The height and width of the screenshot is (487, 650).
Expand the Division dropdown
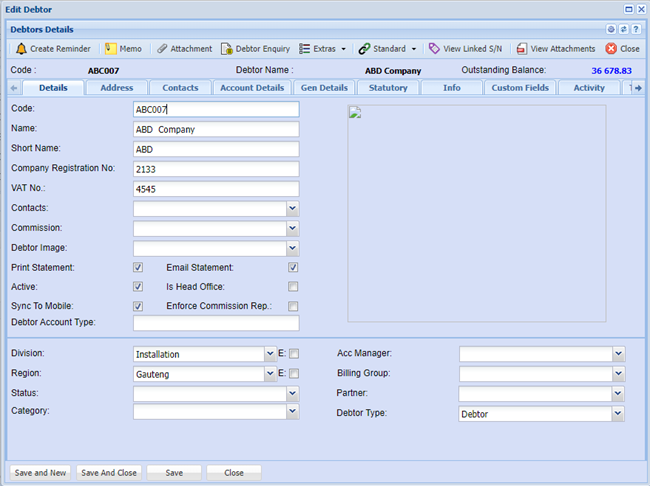(x=270, y=354)
